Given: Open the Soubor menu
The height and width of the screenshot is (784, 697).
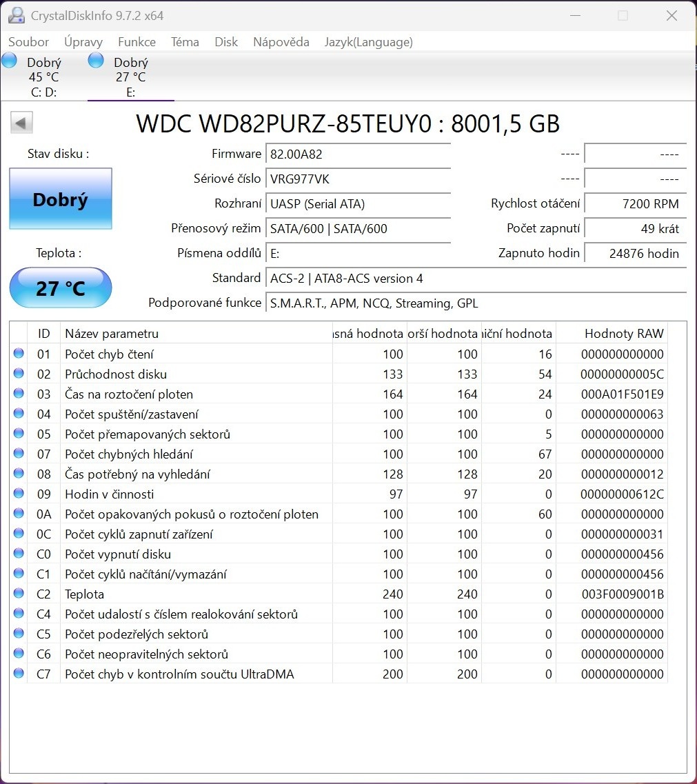Looking at the screenshot, I should coord(28,42).
